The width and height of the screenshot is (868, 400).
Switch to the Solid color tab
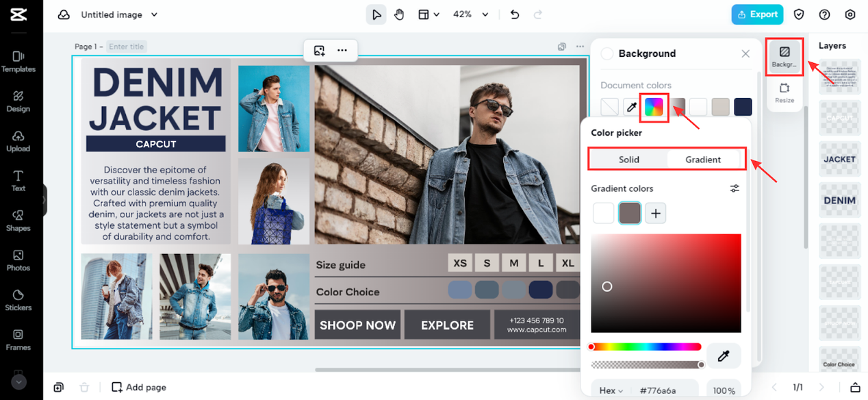628,160
